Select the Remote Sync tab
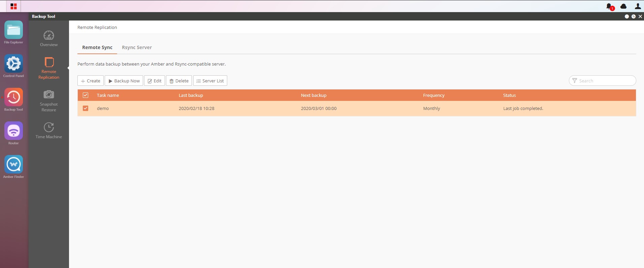 [97, 47]
